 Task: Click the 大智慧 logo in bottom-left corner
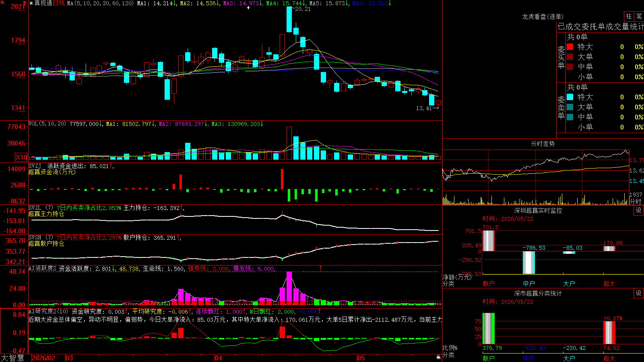12,358
